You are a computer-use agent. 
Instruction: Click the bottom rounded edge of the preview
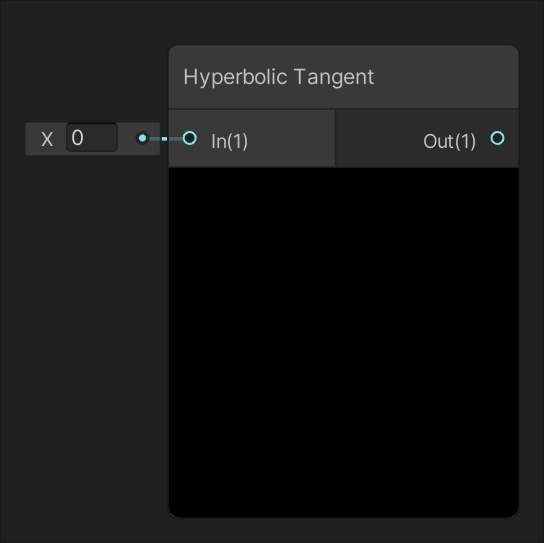click(343, 515)
